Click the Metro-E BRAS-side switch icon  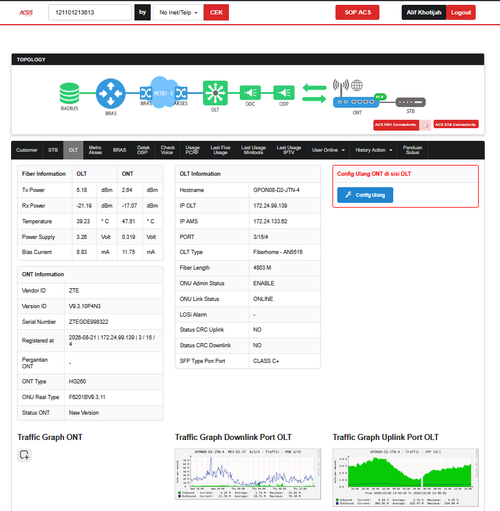click(146, 93)
